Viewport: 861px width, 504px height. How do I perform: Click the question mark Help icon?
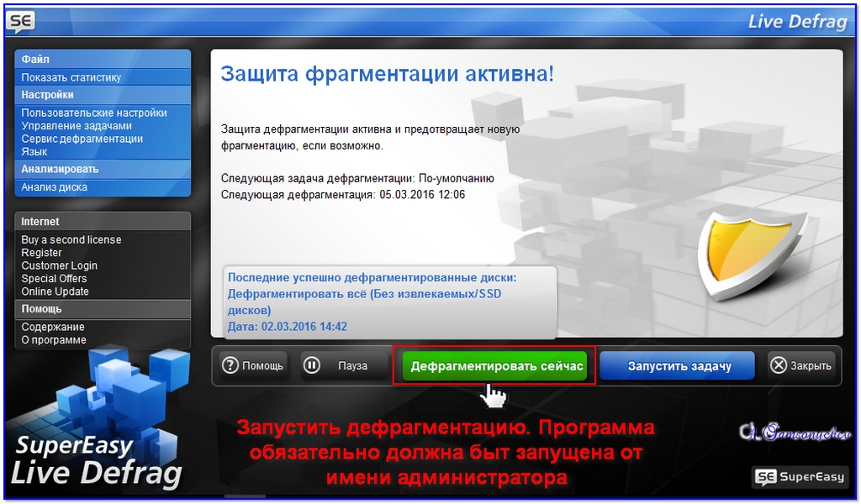[x=230, y=365]
